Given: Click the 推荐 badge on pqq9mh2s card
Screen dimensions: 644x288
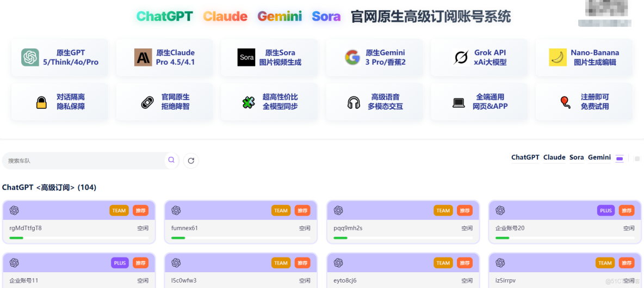Looking at the screenshot, I should tap(465, 210).
